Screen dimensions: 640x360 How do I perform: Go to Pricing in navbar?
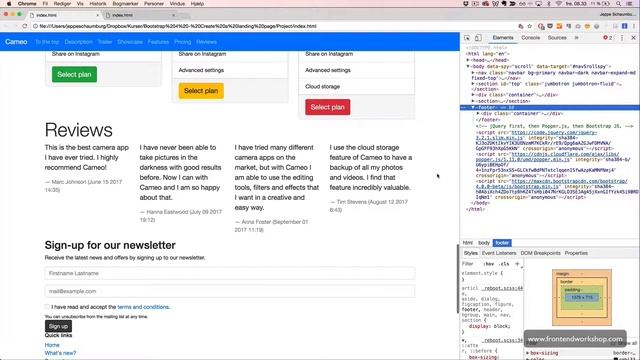pos(182,42)
